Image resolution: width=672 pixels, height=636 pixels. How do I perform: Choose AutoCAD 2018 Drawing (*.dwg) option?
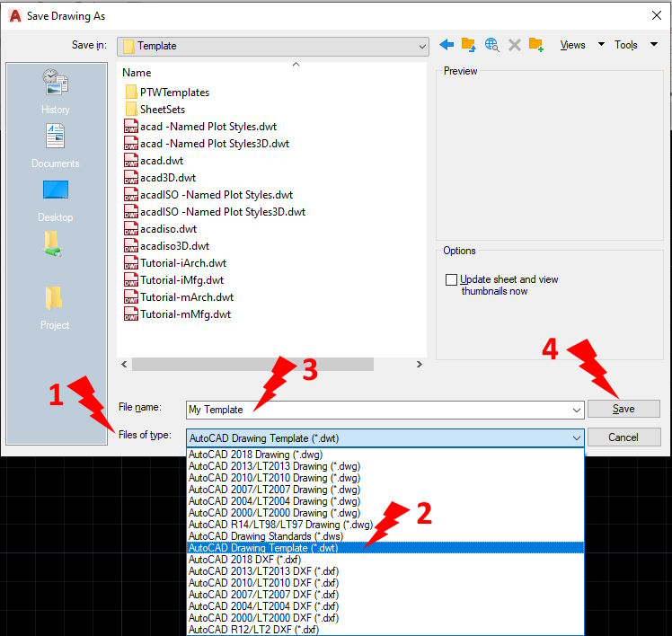[385, 455]
